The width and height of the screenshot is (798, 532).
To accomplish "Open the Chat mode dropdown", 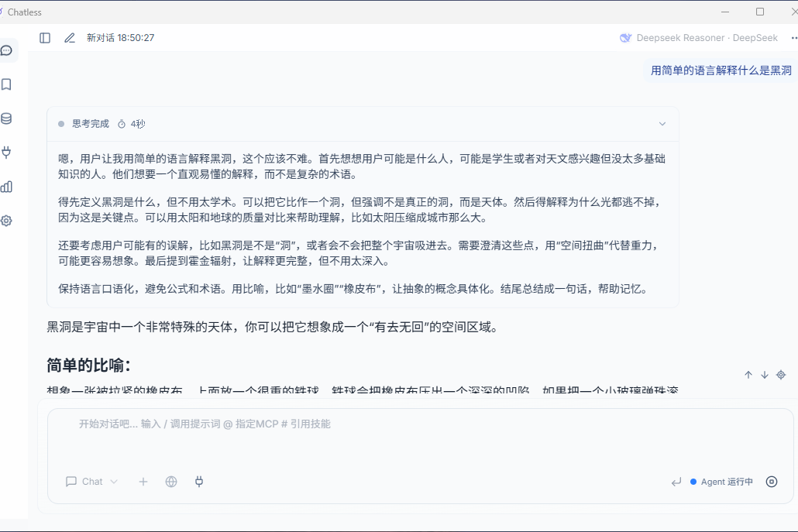I will click(91, 482).
